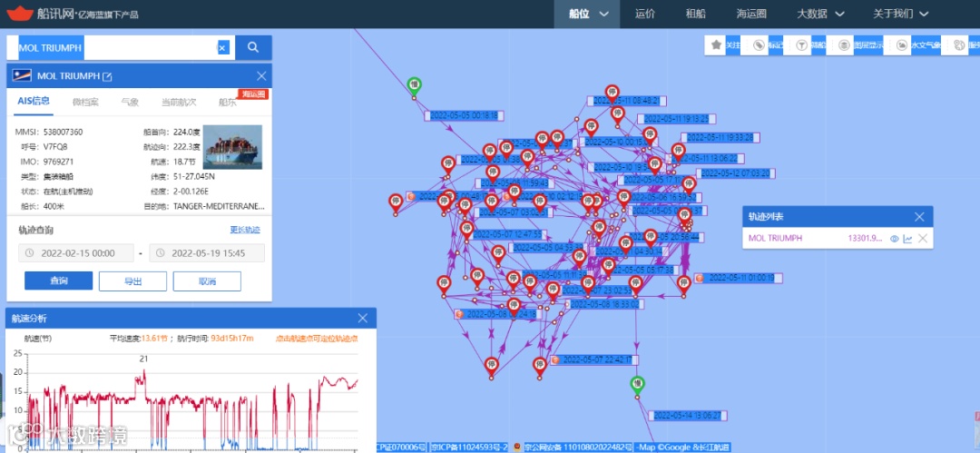Click the 船讯网 logo
This screenshot has height=453, width=980.
pos(72,13)
